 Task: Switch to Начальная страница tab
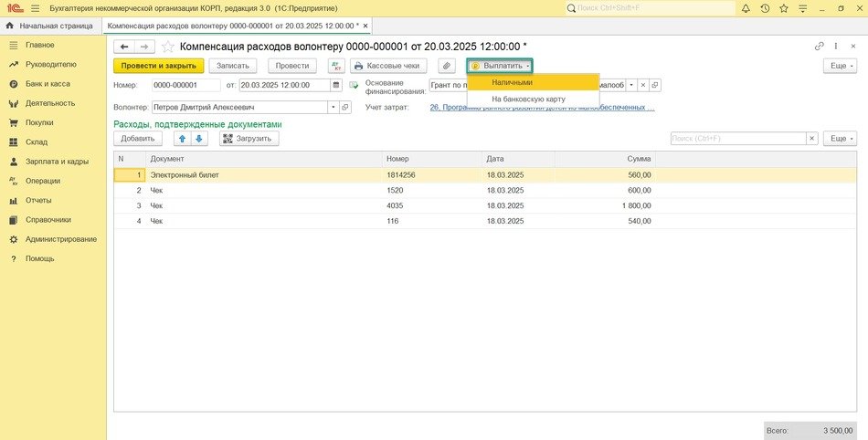[x=51, y=26]
